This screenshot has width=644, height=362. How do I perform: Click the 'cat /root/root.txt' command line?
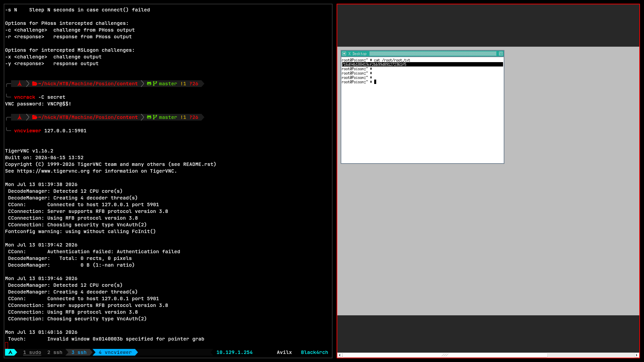(x=376, y=60)
